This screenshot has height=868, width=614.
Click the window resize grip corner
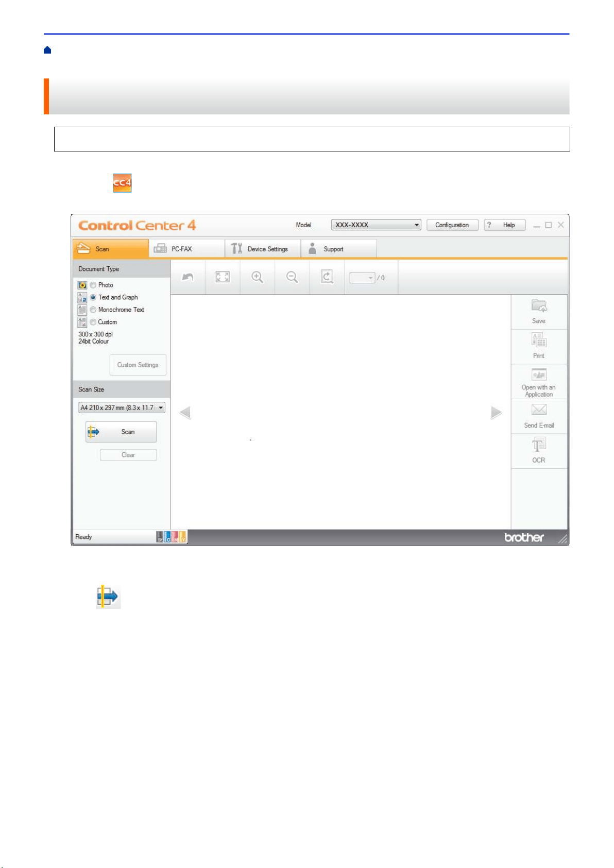point(564,539)
